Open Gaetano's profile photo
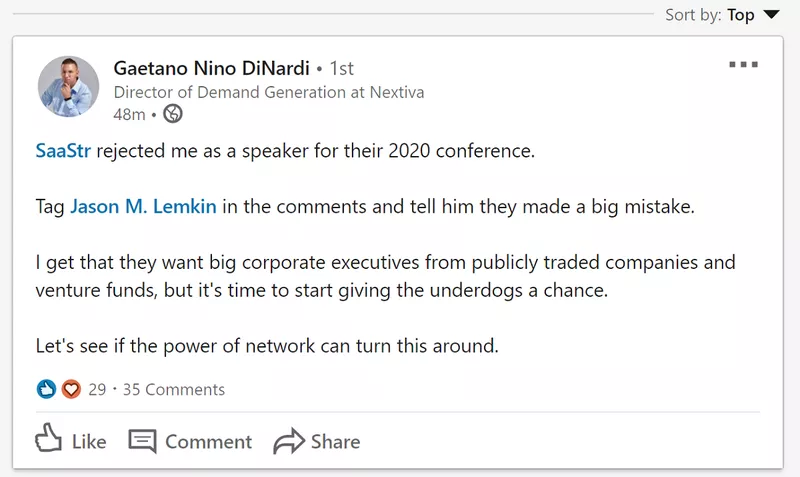Viewport: 800px width, 477px height. click(x=68, y=86)
